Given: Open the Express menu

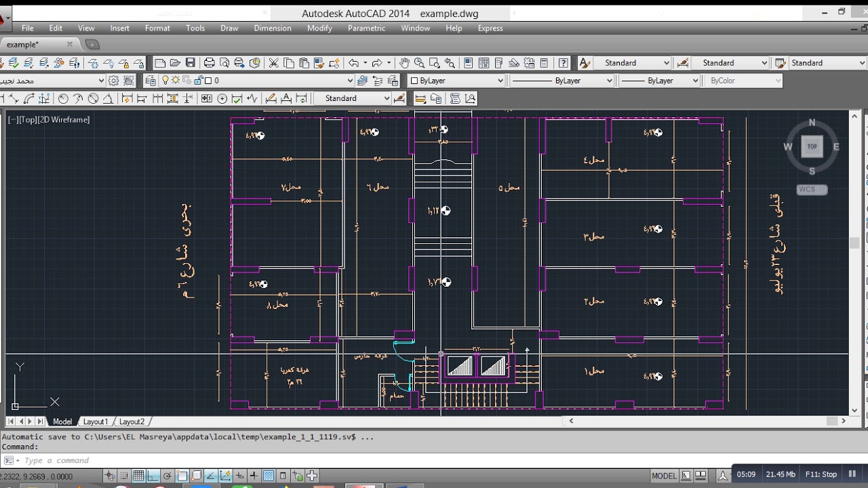Looking at the screenshot, I should (490, 28).
